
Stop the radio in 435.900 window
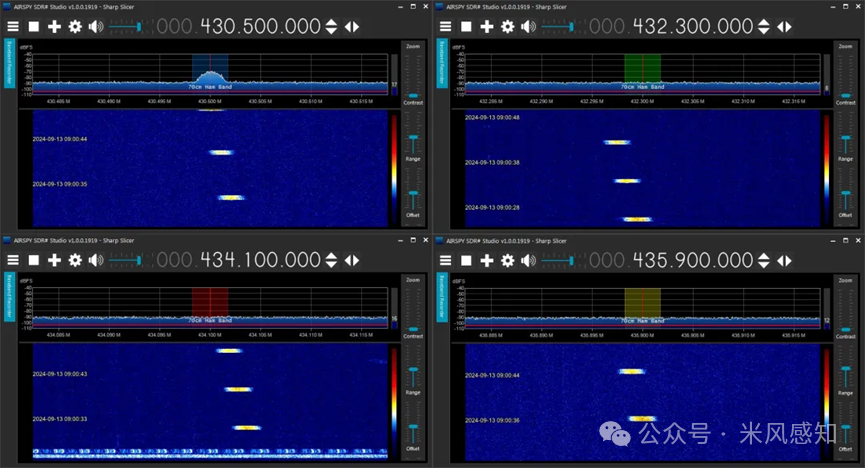466,260
